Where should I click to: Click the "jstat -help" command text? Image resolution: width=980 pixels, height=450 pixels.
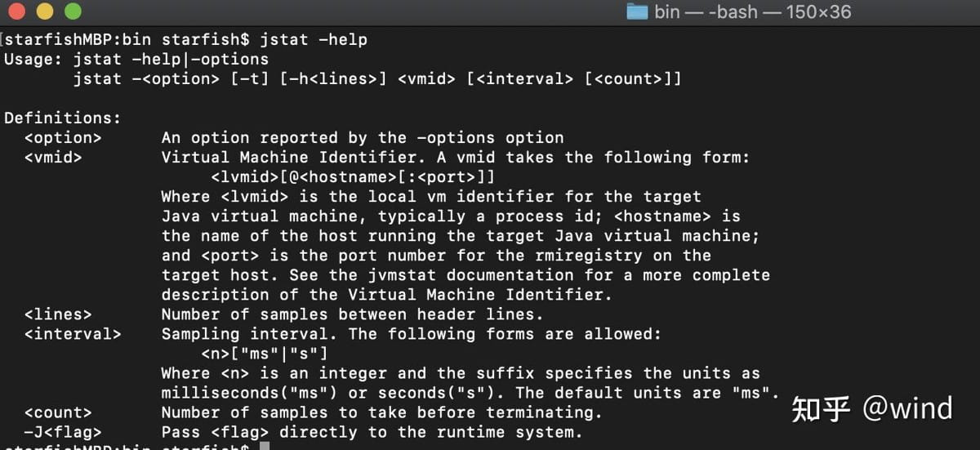point(314,39)
